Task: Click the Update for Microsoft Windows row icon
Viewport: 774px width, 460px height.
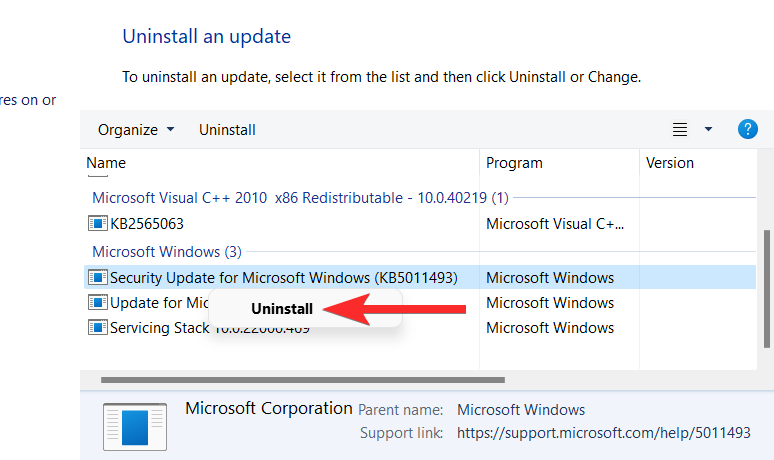Action: 98,302
